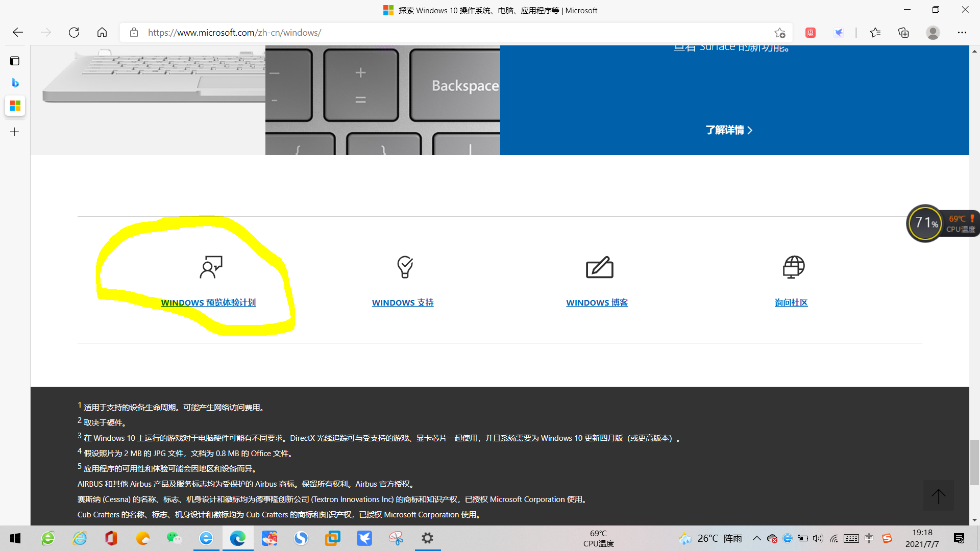The image size is (980, 551).
Task: Open the blue bird app in taskbar
Action: pyautogui.click(x=364, y=538)
